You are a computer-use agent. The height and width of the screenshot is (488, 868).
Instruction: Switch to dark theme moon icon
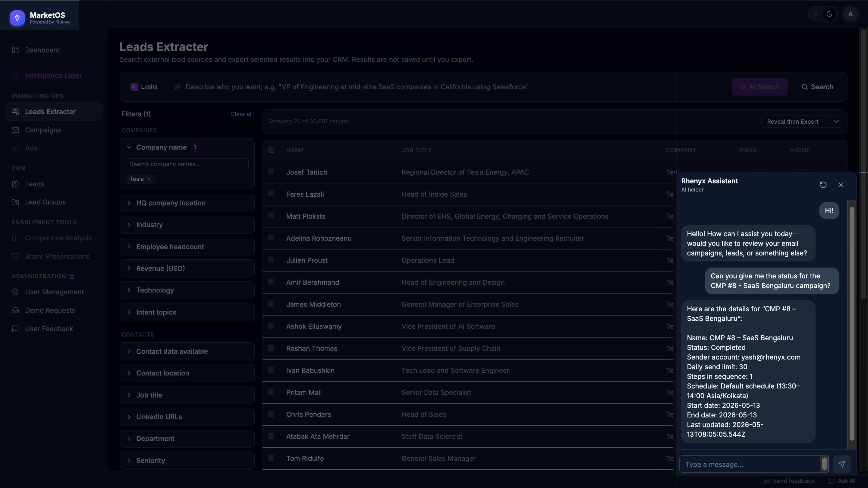pyautogui.click(x=830, y=14)
